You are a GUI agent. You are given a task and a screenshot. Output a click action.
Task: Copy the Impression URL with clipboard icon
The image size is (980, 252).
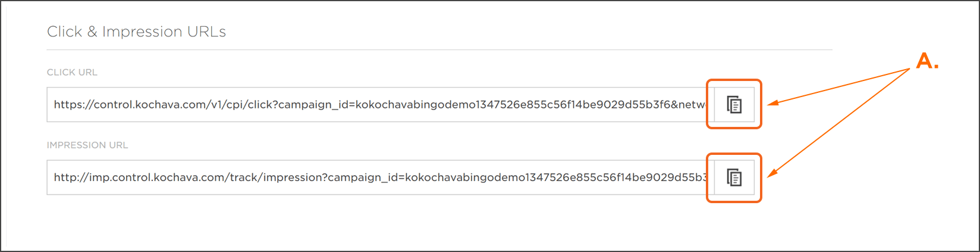point(734,178)
